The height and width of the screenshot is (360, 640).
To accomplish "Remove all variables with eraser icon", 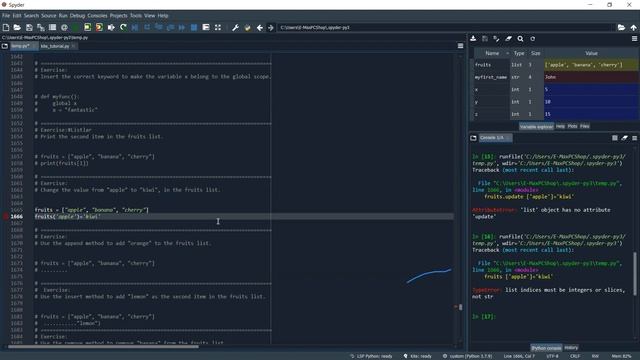I will coord(509,39).
